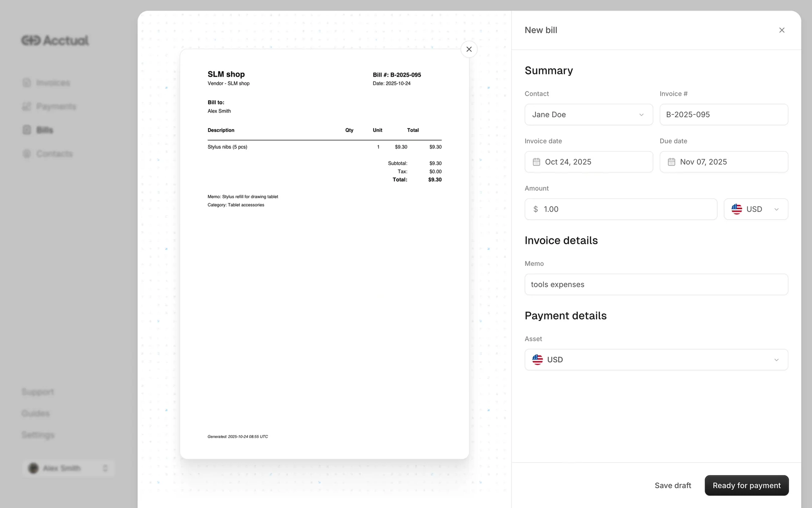Click the US flag beside Amount currency
This screenshot has width=812, height=508.
pyautogui.click(x=736, y=209)
